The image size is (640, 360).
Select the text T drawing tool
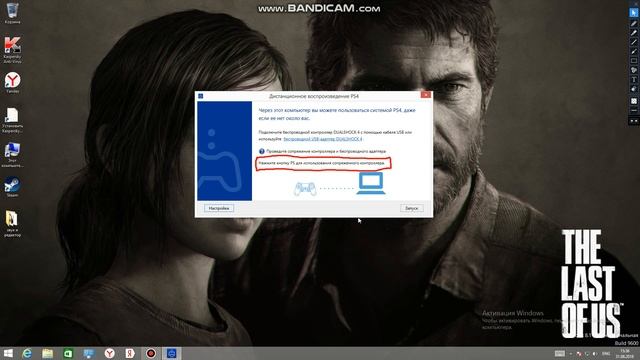pyautogui.click(x=633, y=80)
